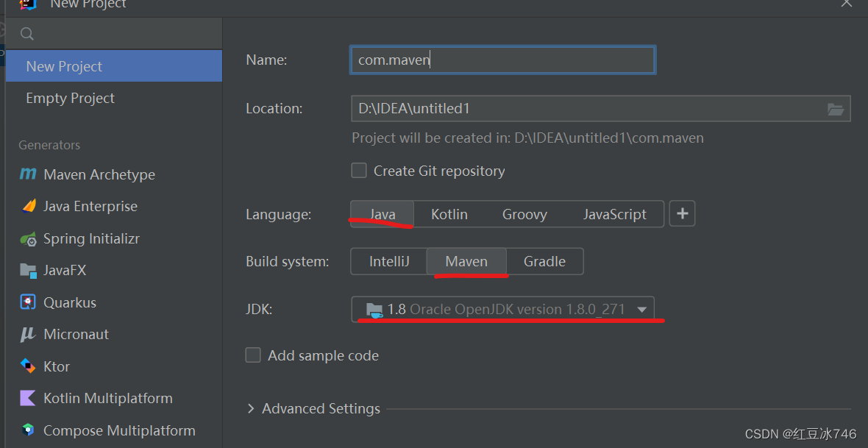This screenshot has width=868, height=448.
Task: Click the project Name input field
Action: [502, 60]
